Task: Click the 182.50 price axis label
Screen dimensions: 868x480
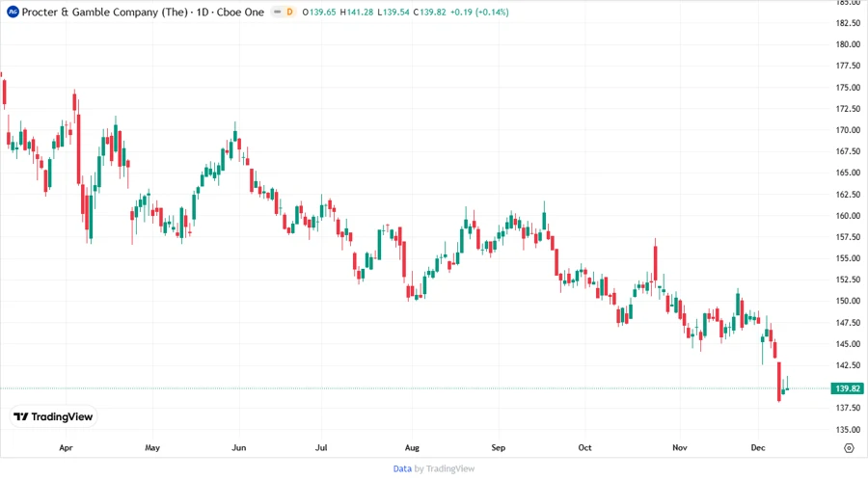Action: coord(848,23)
